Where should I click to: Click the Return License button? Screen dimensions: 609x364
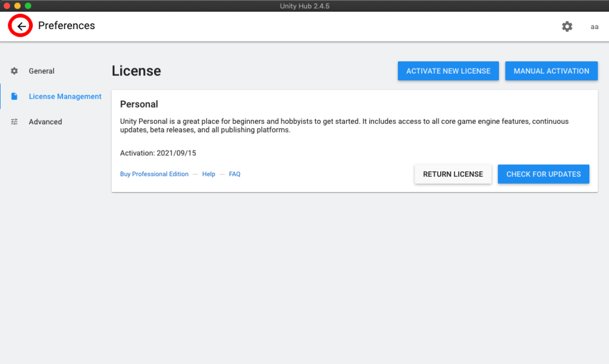point(453,174)
